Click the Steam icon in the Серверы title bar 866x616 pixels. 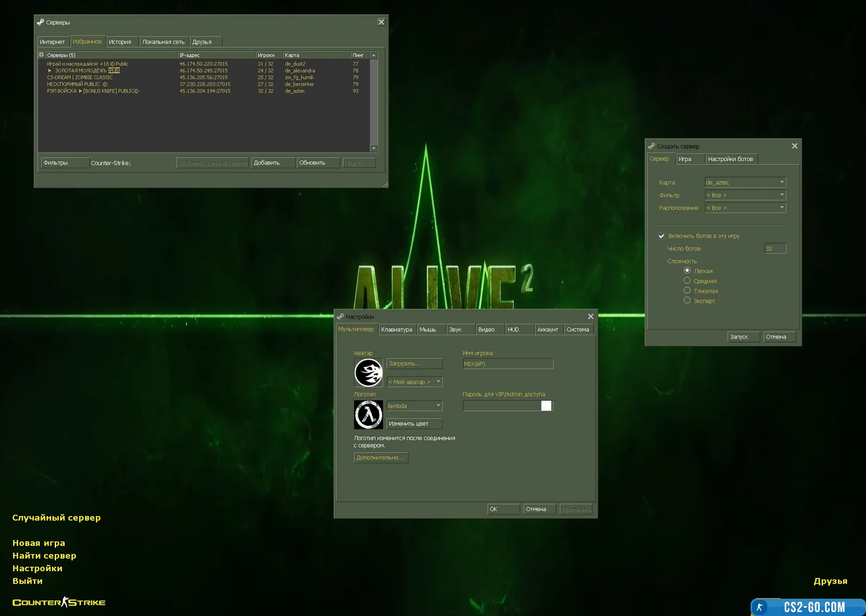[x=40, y=22]
